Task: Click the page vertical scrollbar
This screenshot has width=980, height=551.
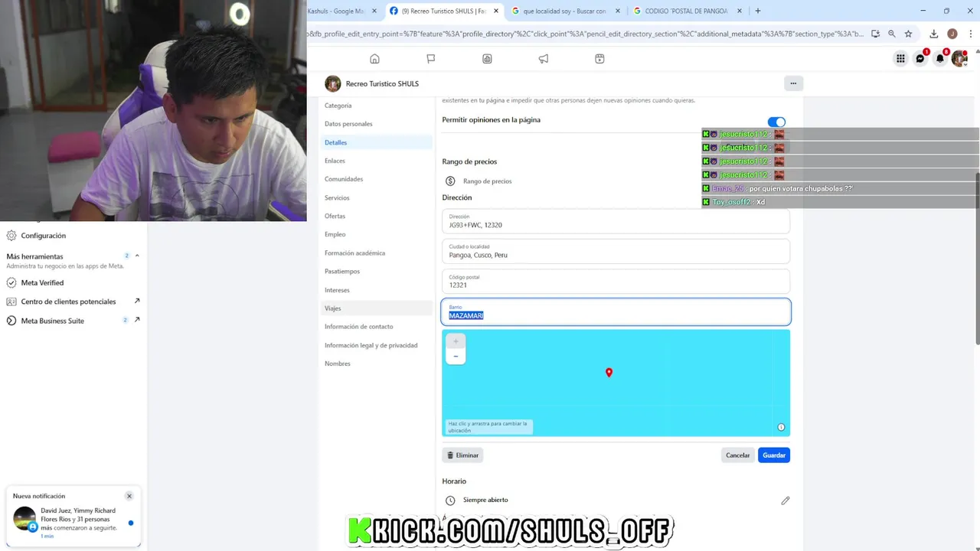Action: pos(976,259)
